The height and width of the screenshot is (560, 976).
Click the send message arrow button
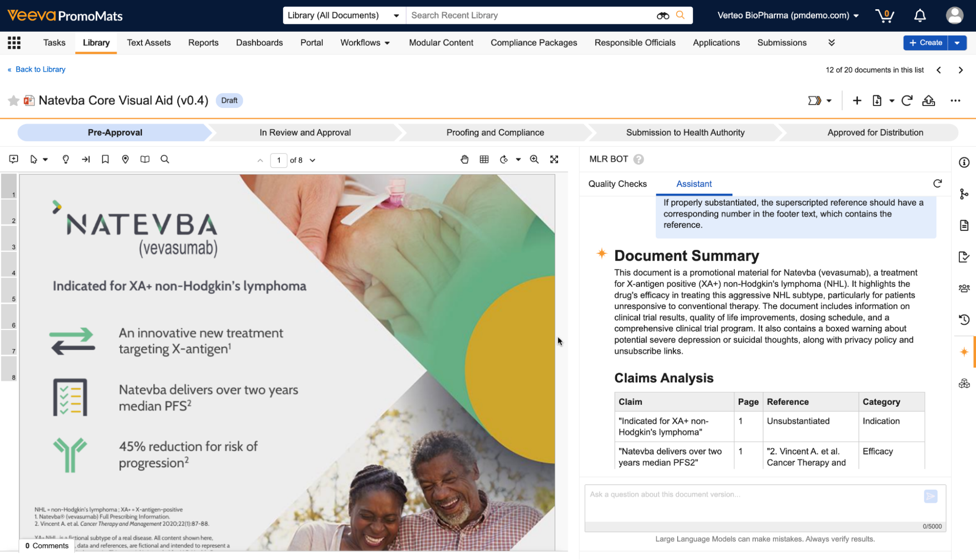click(x=931, y=496)
